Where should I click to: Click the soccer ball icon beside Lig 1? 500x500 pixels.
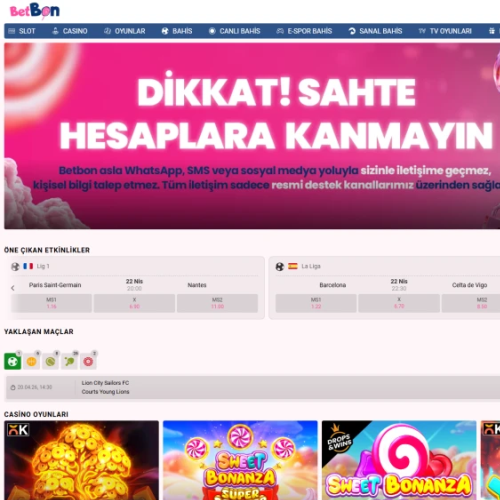tap(15, 266)
